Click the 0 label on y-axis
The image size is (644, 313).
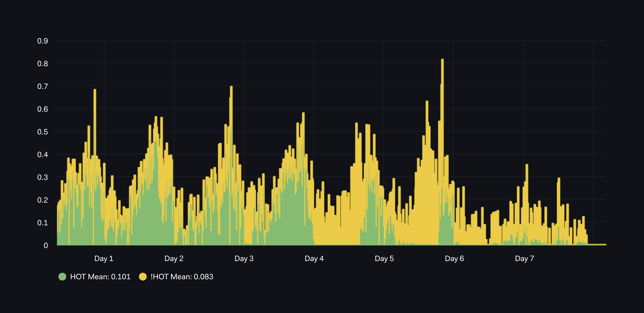(x=46, y=245)
